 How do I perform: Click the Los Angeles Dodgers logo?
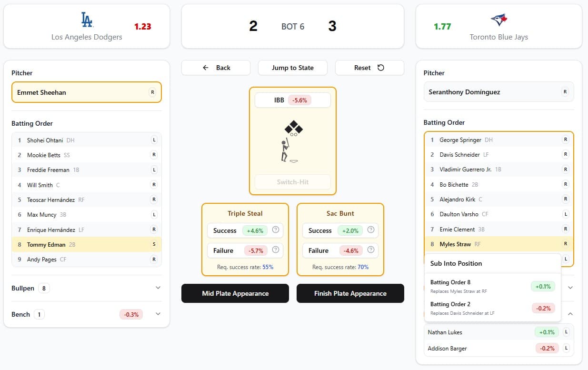[x=87, y=20]
